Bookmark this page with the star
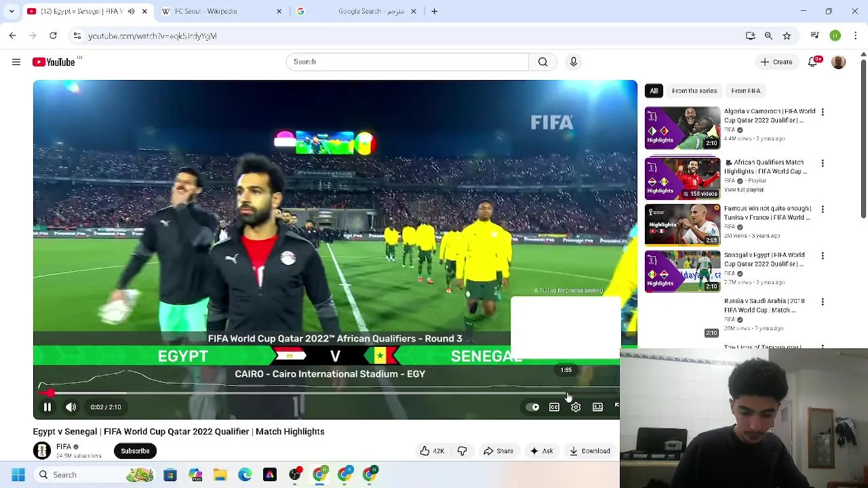The width and height of the screenshot is (868, 488). pos(787,36)
